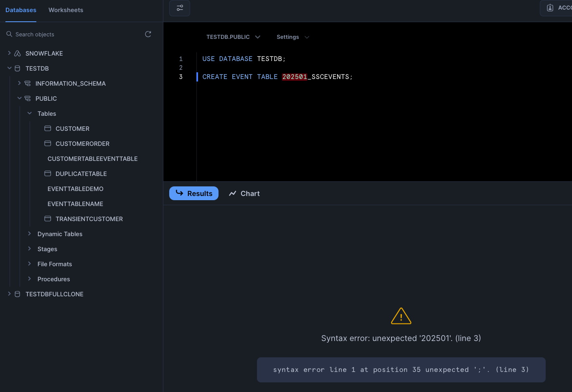Switch to the Chart tab
Screen dimensions: 572x392
(244, 193)
